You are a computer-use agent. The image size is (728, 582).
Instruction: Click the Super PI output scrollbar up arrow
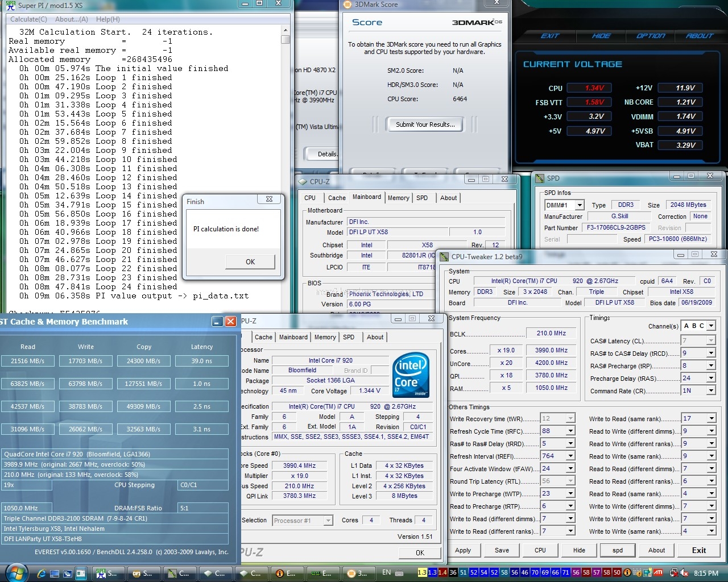(286, 31)
